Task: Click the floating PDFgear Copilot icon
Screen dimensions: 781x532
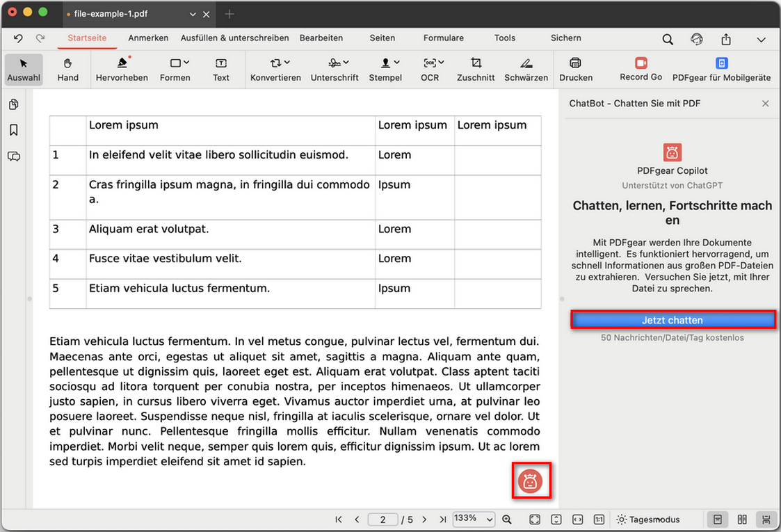Action: tap(531, 480)
